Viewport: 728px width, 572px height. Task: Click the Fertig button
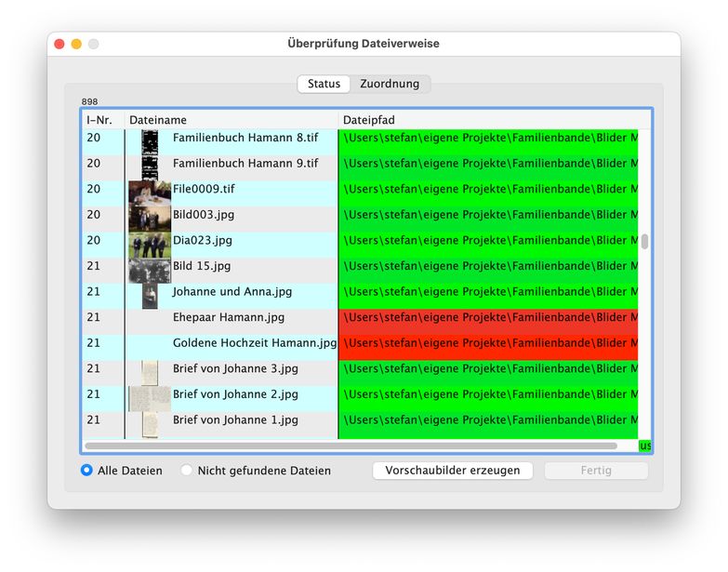[x=596, y=471]
